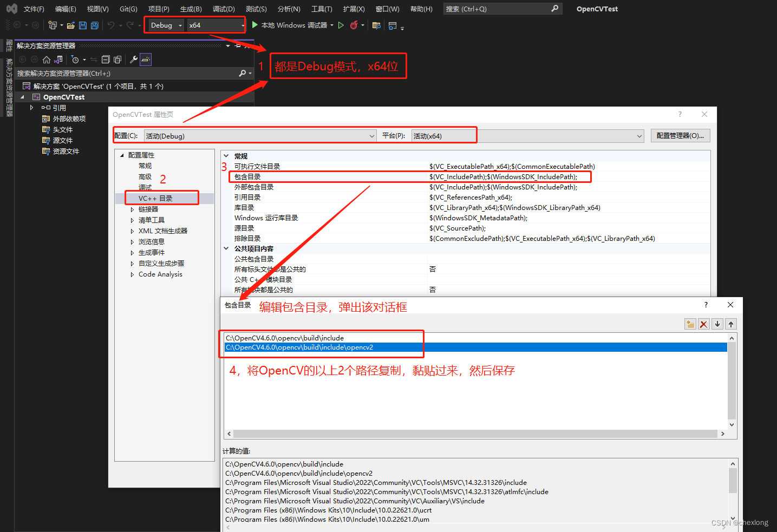Click the 配置管理器(O)... button
This screenshot has width=777, height=532.
tap(680, 136)
